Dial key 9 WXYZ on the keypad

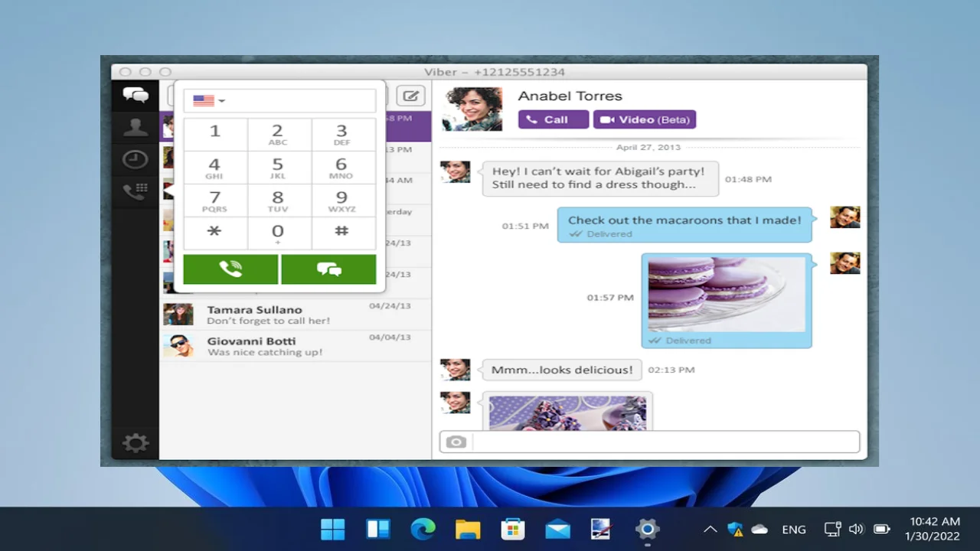(343, 201)
